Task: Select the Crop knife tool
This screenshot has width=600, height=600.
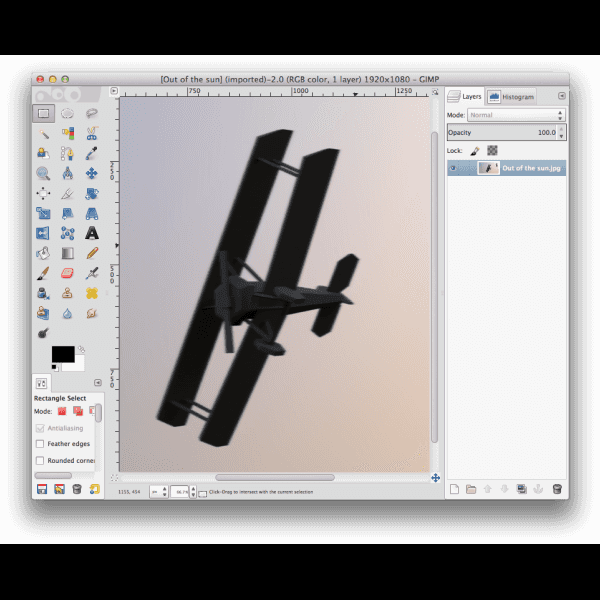Action: click(x=67, y=193)
